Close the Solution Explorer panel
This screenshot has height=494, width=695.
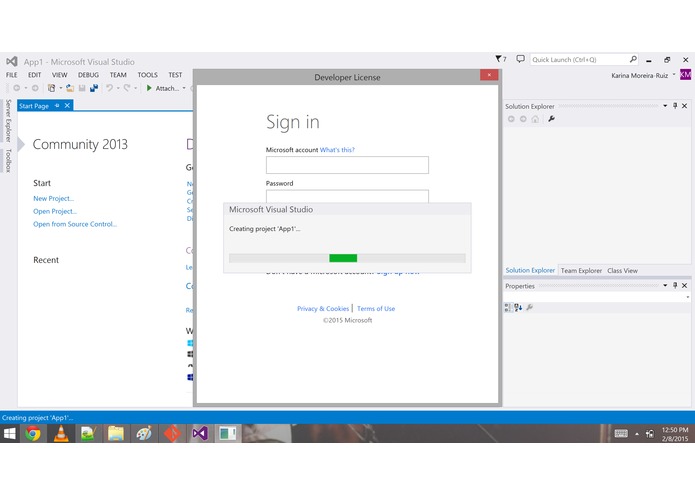pyautogui.click(x=684, y=106)
